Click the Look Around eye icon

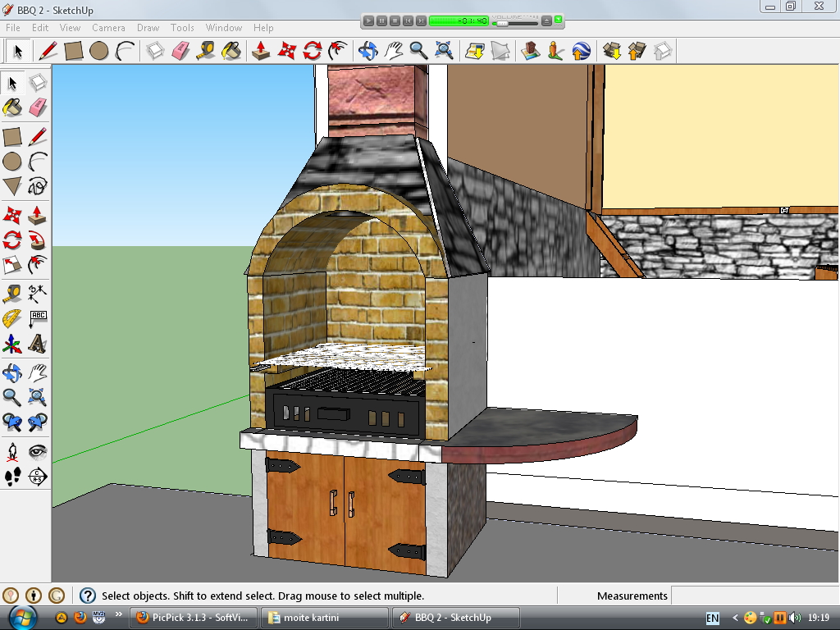pos(37,450)
